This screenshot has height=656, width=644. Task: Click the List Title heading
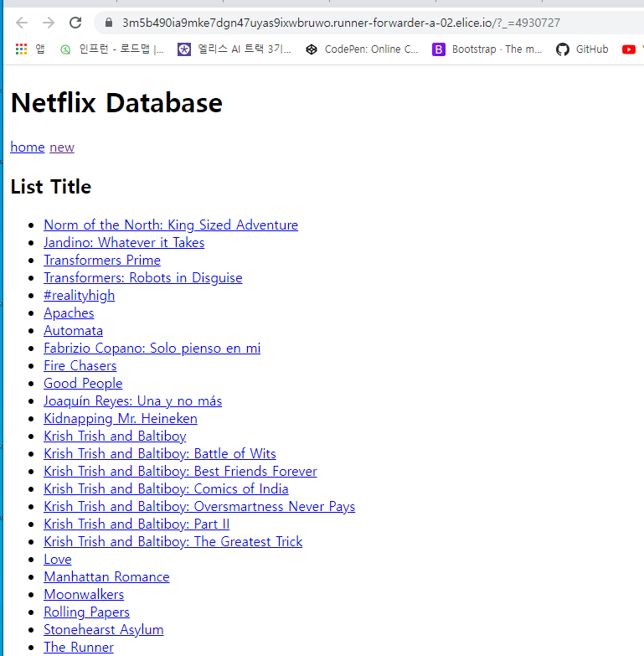point(50,187)
